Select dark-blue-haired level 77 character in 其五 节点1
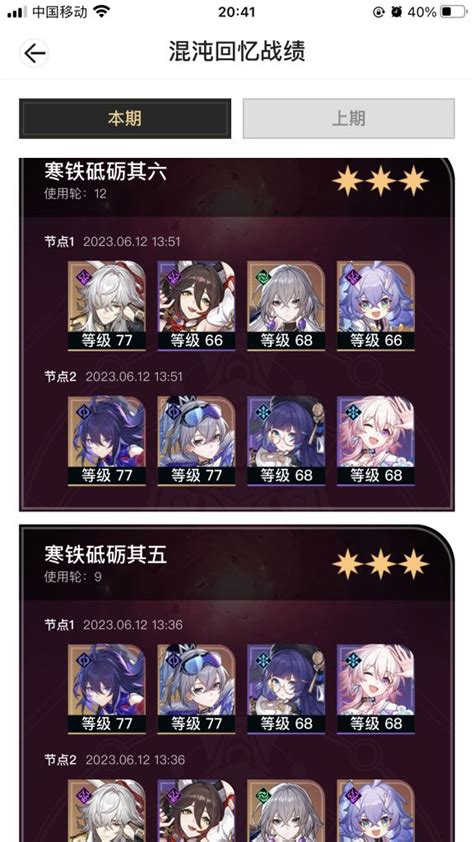The width and height of the screenshot is (474, 842). pos(107,689)
